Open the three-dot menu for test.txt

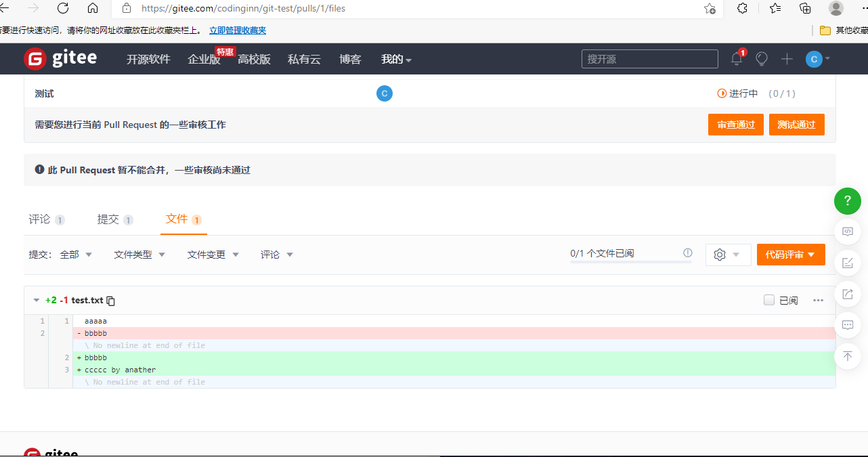[818, 300]
